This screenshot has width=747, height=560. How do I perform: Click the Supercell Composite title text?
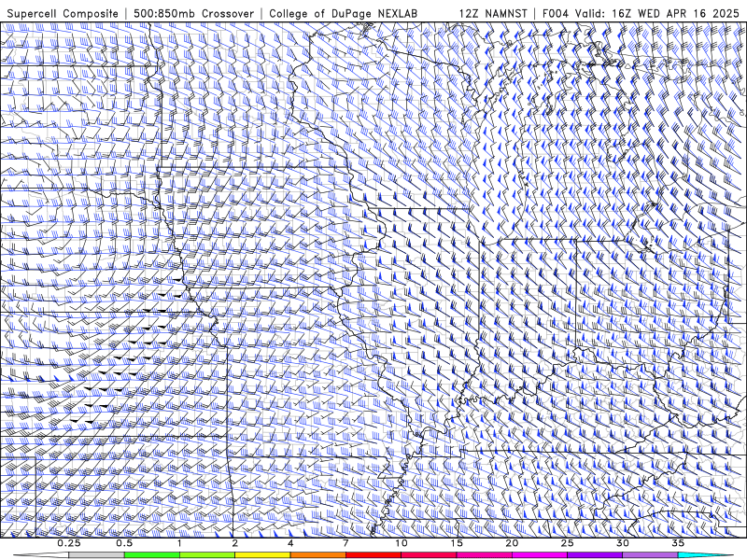pyautogui.click(x=63, y=13)
